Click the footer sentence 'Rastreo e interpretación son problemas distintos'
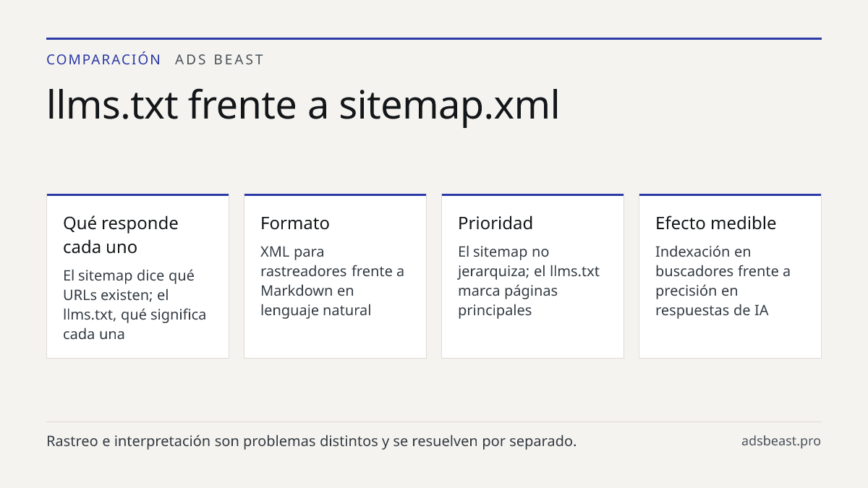The image size is (868, 488). click(311, 441)
